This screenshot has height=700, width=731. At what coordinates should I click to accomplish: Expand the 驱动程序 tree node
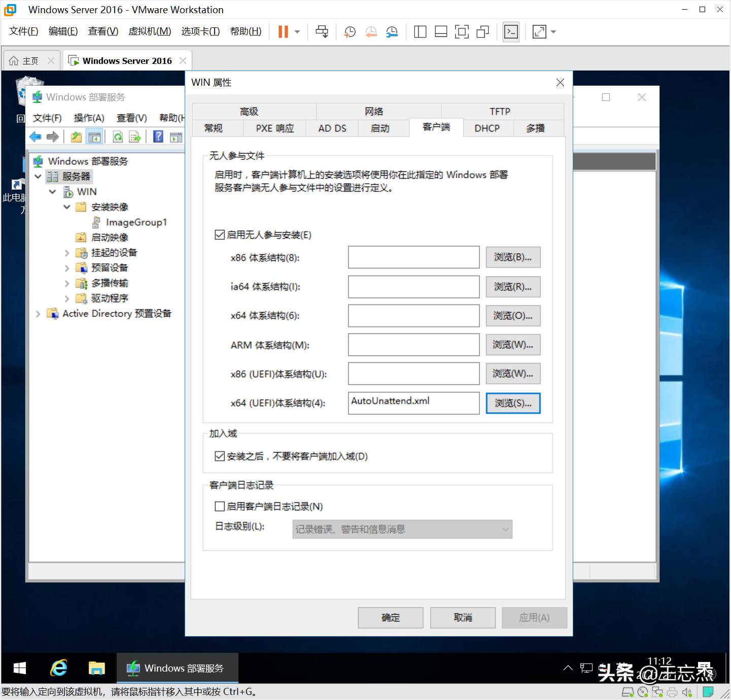click(x=67, y=298)
